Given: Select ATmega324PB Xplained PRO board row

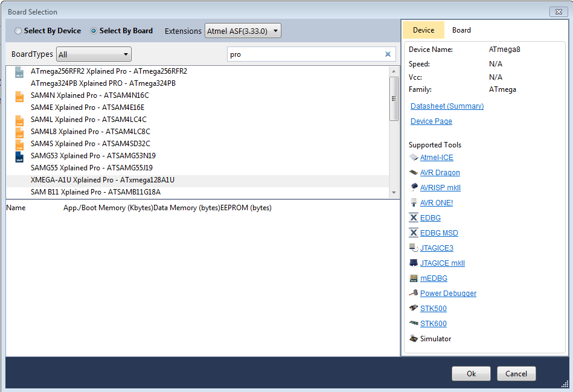Looking at the screenshot, I should coord(197,83).
